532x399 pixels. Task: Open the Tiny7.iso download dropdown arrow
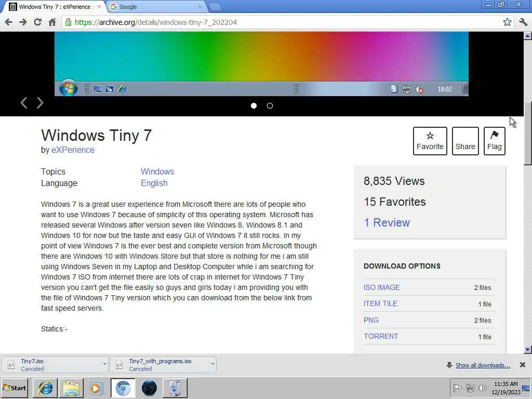point(104,364)
